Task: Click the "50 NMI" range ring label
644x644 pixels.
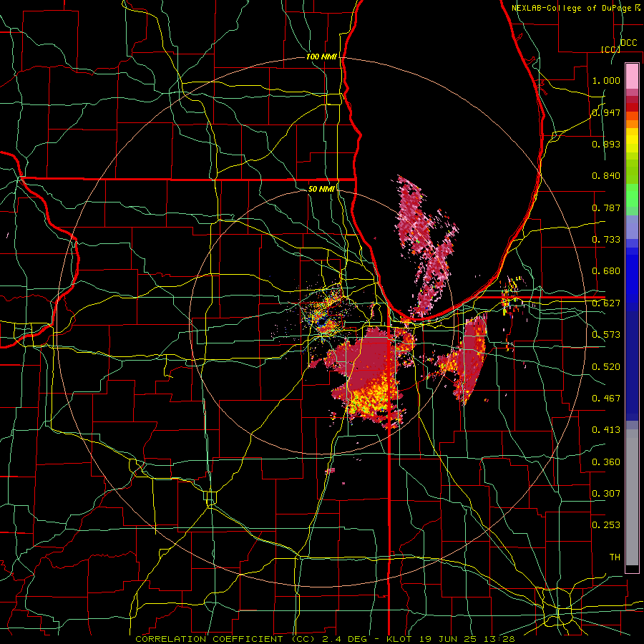Action: click(321, 189)
